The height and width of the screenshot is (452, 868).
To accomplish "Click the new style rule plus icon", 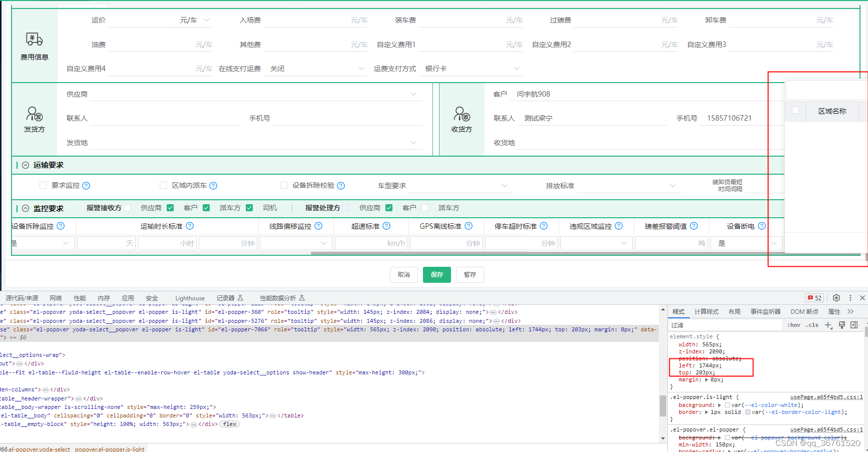I will coord(828,325).
